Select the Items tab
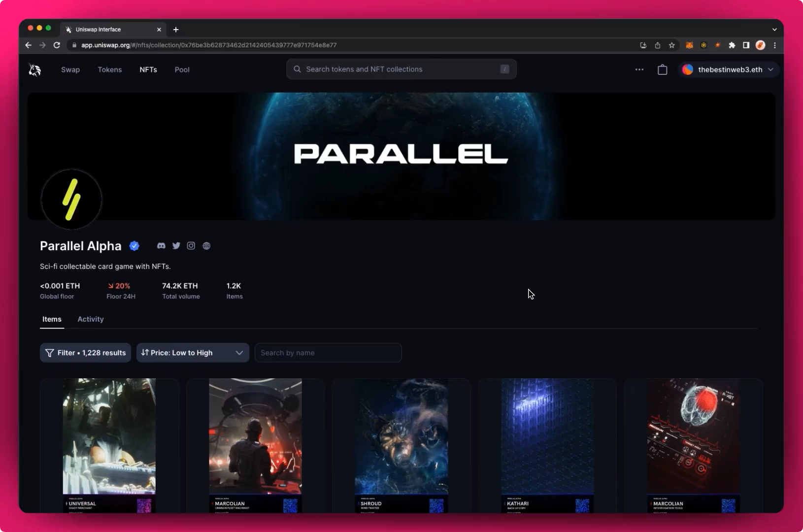The height and width of the screenshot is (532, 803). click(x=52, y=319)
